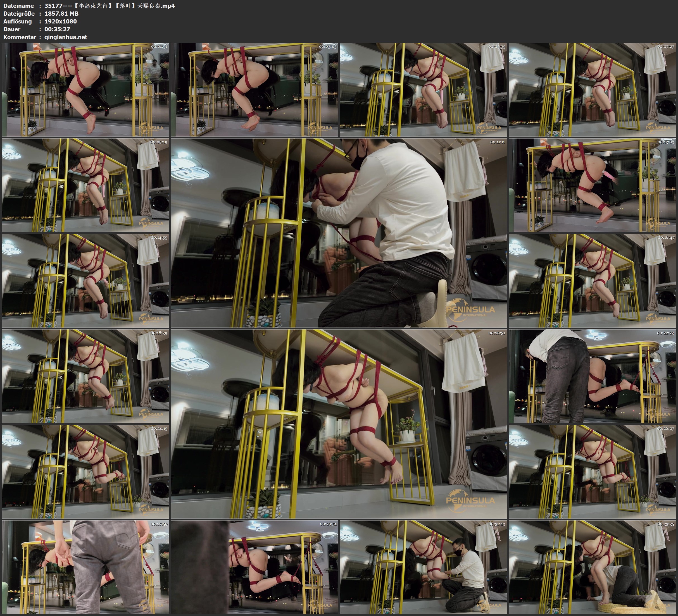
Task: Click the thumbnail timestamped 00:24:15
Action: (x=86, y=472)
